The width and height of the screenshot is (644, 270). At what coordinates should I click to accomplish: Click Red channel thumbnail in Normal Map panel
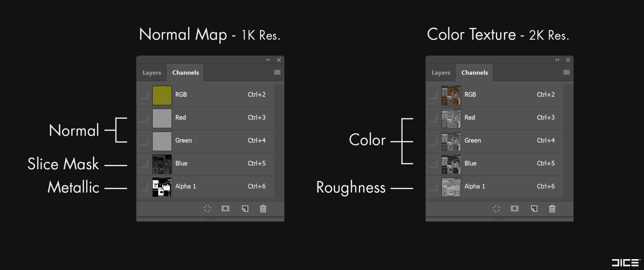coord(162,118)
